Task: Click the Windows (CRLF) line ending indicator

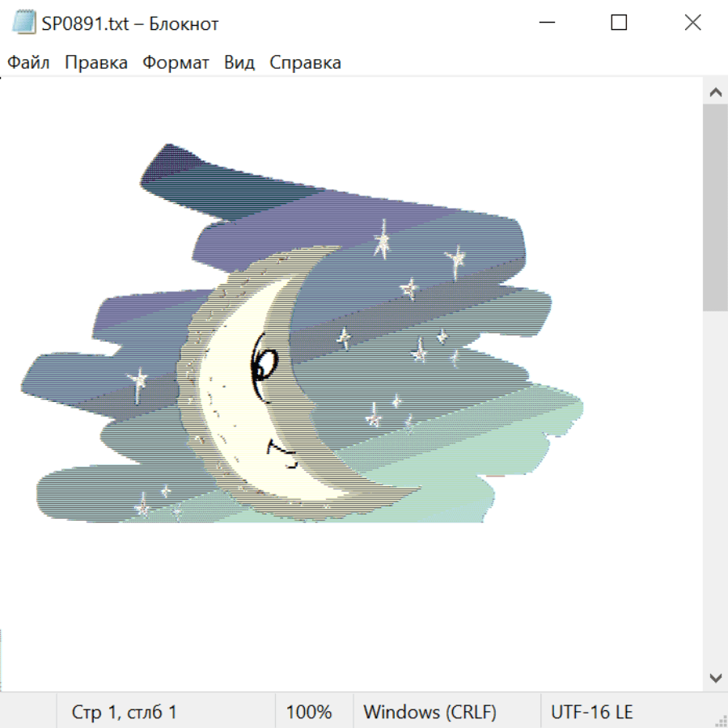Action: pyautogui.click(x=430, y=713)
